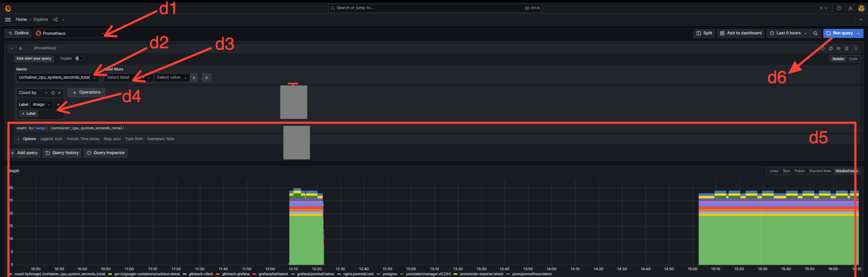Duplicate query A with copy icon
Image resolution: width=868 pixels, height=277 pixels.
tap(831, 48)
